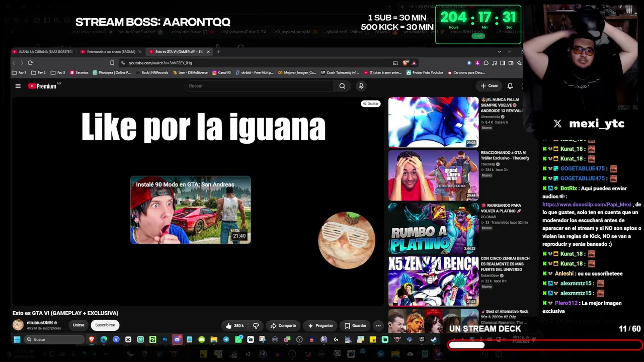Go to YouTube Premium home logo
The height and width of the screenshot is (362, 644).
pos(44,86)
